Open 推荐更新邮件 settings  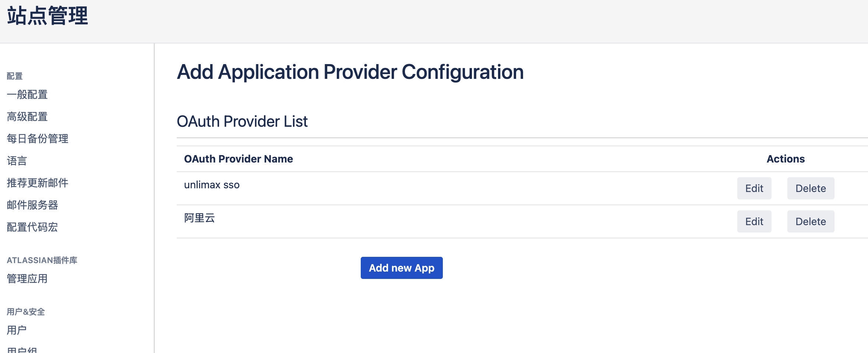[x=38, y=183]
